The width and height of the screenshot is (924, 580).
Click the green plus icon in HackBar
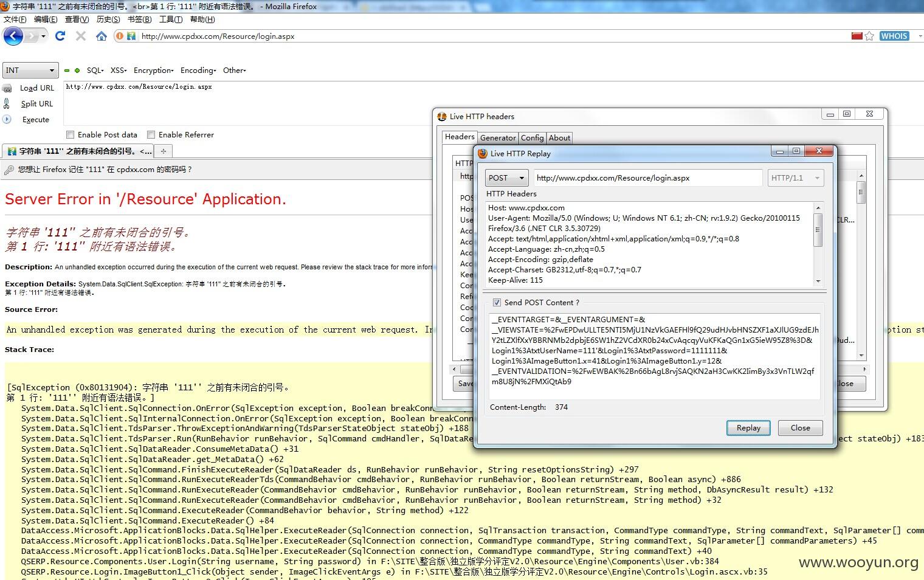coord(77,71)
